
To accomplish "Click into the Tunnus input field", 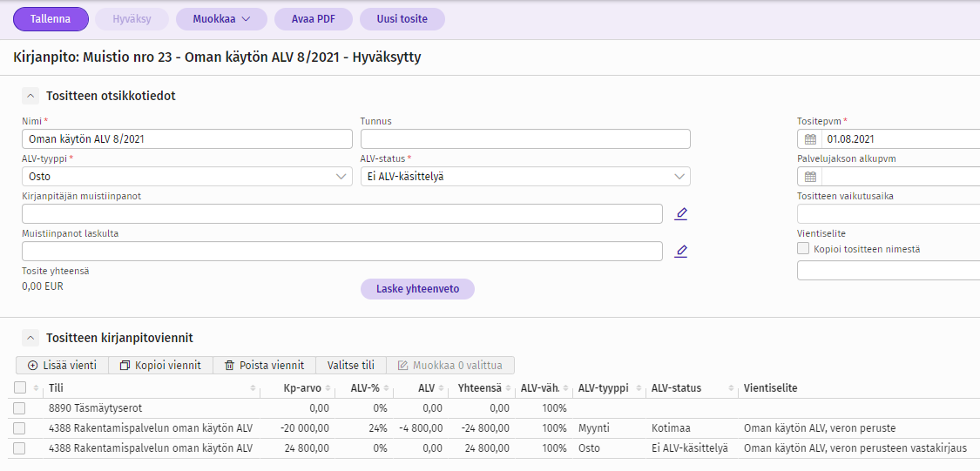I will point(525,139).
